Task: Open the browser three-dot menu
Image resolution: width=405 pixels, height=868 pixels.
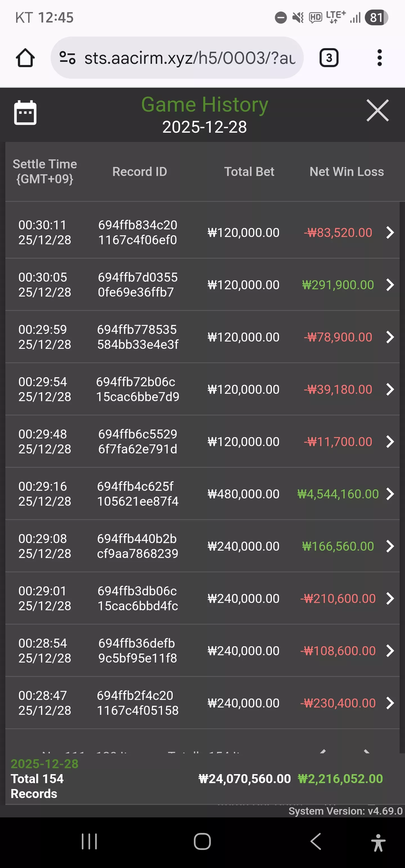Action: tap(379, 58)
